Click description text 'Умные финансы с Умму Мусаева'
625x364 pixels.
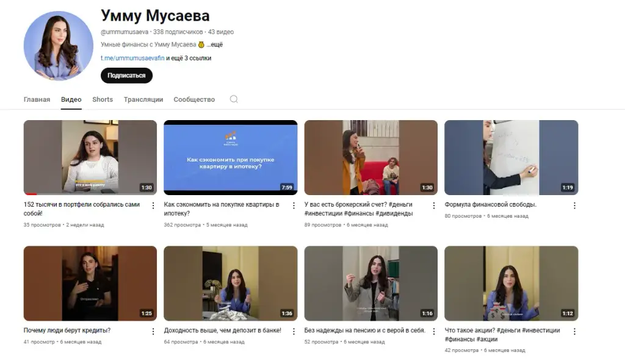coord(148,45)
